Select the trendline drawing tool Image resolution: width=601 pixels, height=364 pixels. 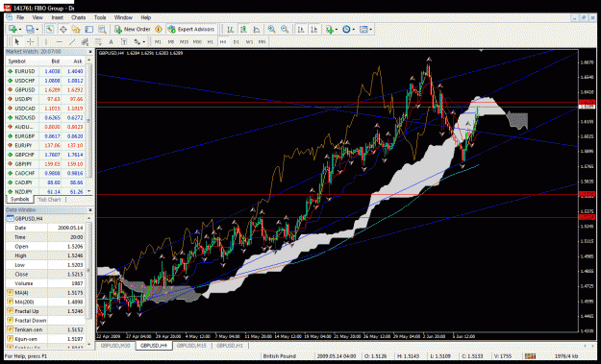pyautogui.click(x=72, y=41)
